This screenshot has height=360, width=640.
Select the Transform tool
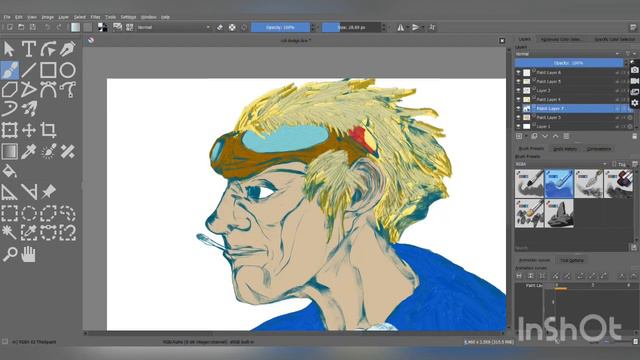[x=9, y=130]
